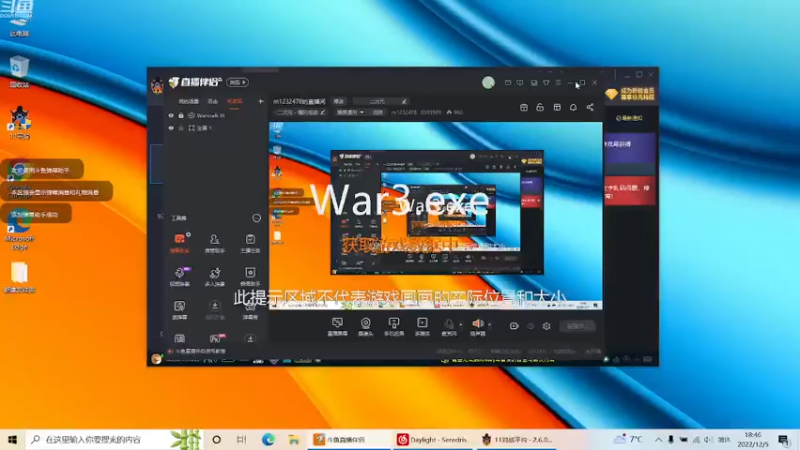Open the first tool in bottom toolbox row
800x450 pixels.
coord(180,339)
